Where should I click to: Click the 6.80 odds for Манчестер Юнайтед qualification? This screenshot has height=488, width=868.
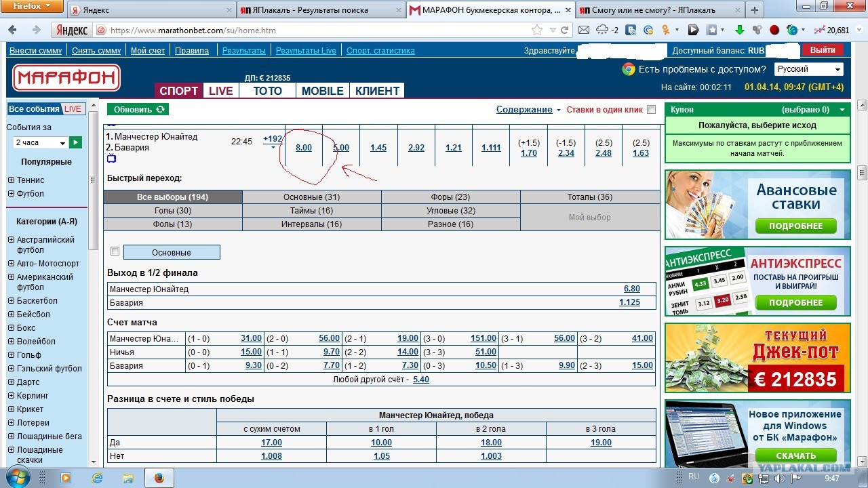coord(631,289)
